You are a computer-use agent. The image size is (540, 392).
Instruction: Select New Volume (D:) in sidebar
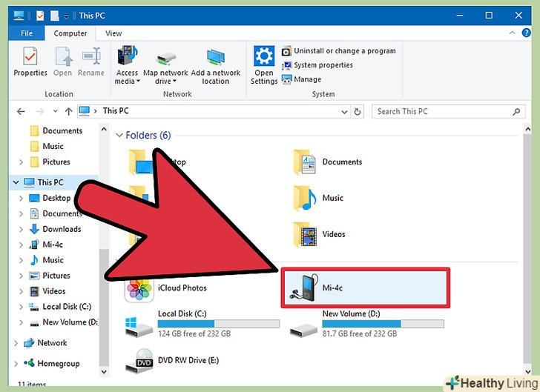point(63,322)
